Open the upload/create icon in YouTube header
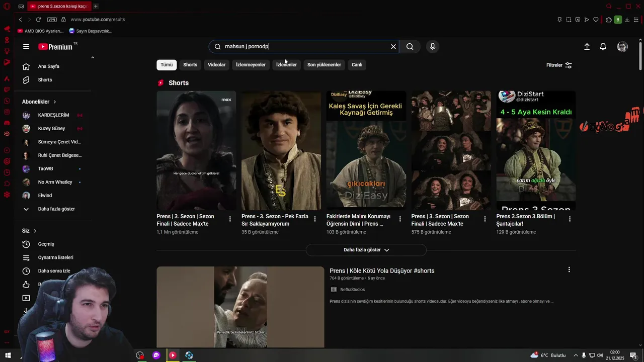644x362 pixels. [x=587, y=47]
